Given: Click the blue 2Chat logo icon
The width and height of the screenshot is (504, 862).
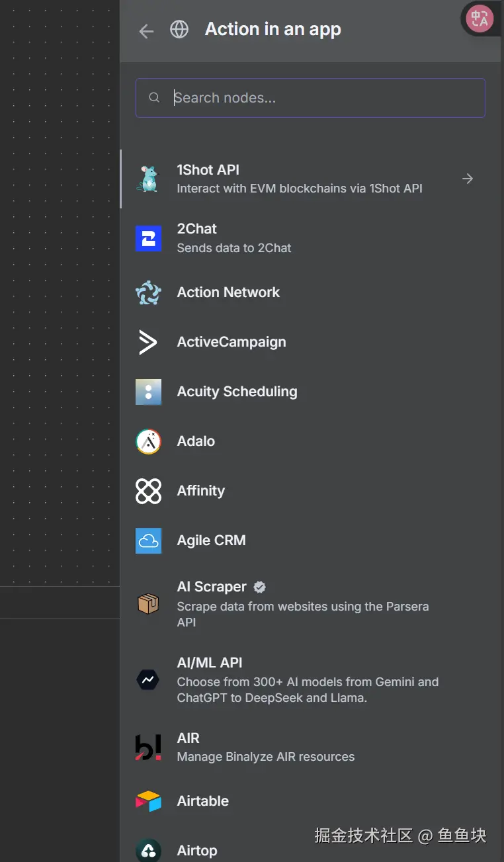Looking at the screenshot, I should click(148, 238).
